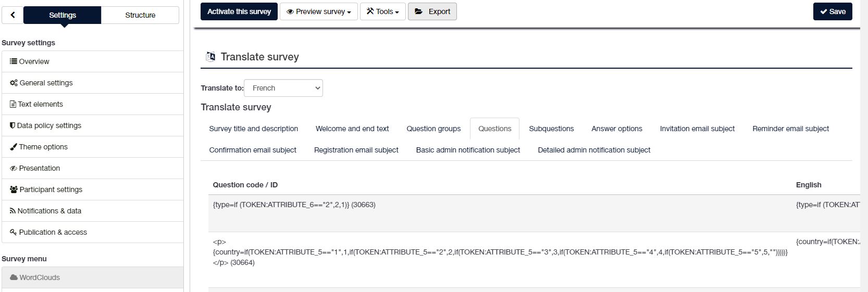The image size is (868, 292).
Task: Click the Publication & access key icon
Action: coord(13,232)
